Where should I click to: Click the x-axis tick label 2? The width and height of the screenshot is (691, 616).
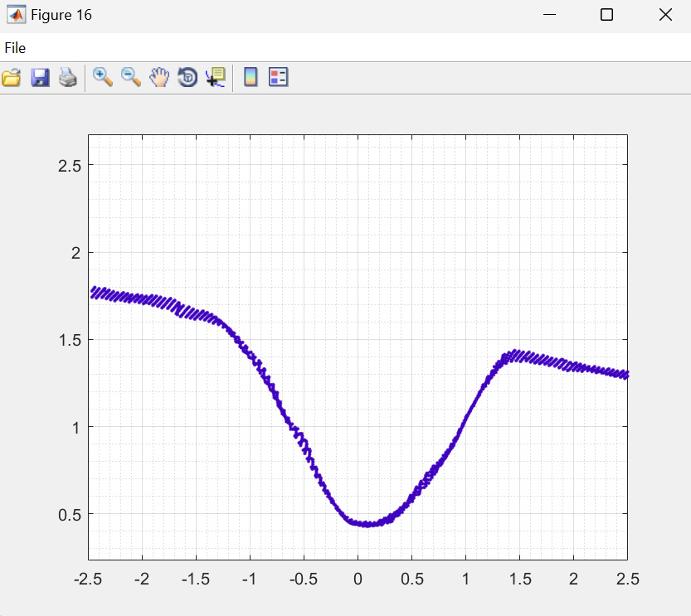click(x=573, y=579)
